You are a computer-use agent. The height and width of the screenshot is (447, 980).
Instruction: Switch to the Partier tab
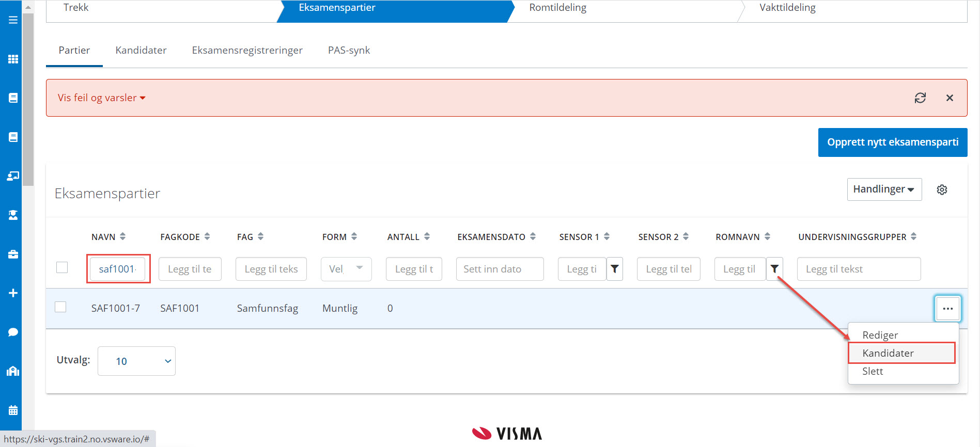[74, 50]
